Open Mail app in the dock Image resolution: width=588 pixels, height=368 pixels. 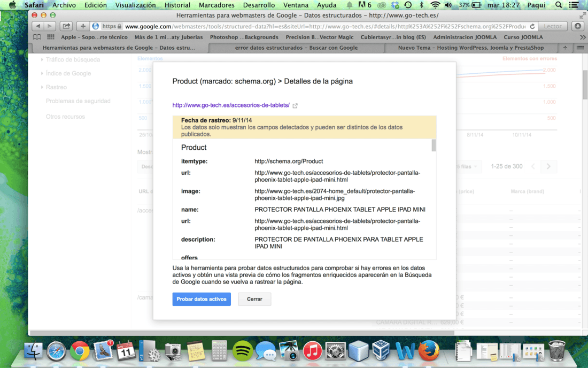click(103, 351)
